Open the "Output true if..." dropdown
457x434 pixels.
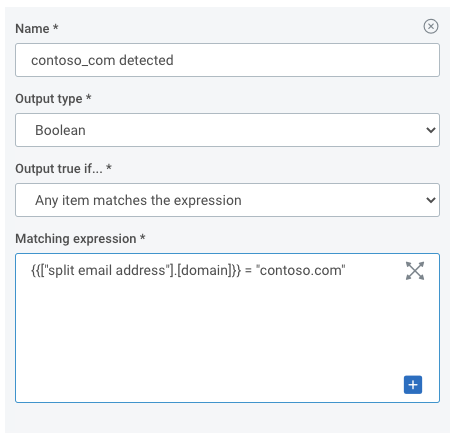227,200
